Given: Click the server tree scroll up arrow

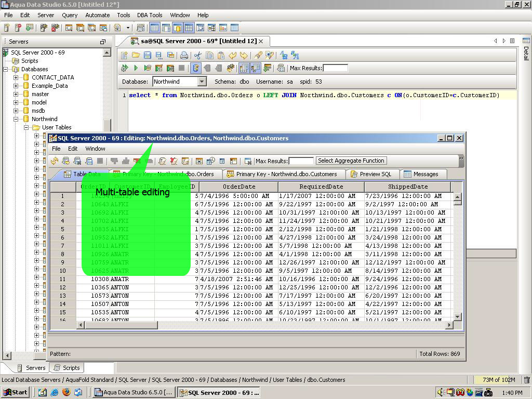Looking at the screenshot, I should tap(107, 52).
